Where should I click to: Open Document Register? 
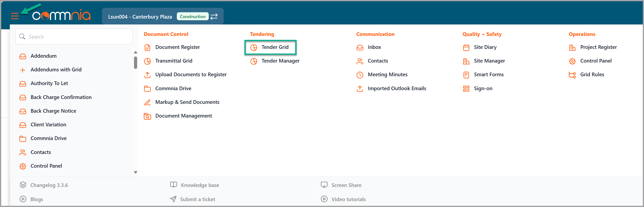tap(178, 47)
